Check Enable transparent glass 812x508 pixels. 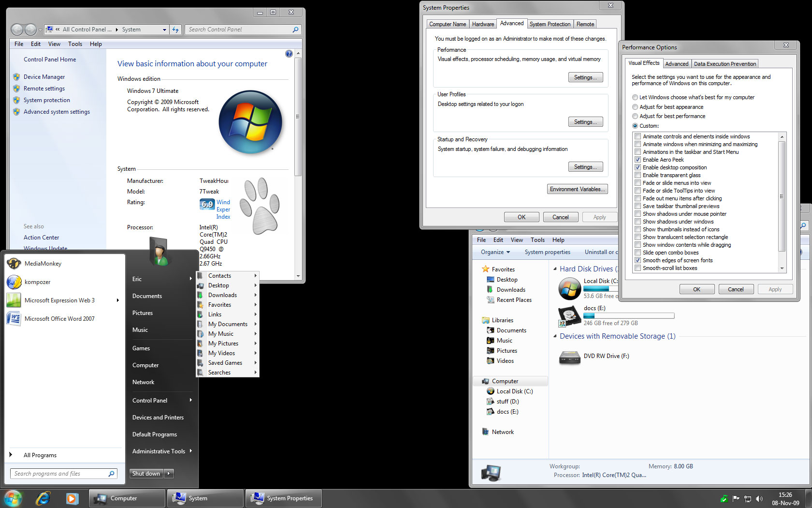pos(638,175)
